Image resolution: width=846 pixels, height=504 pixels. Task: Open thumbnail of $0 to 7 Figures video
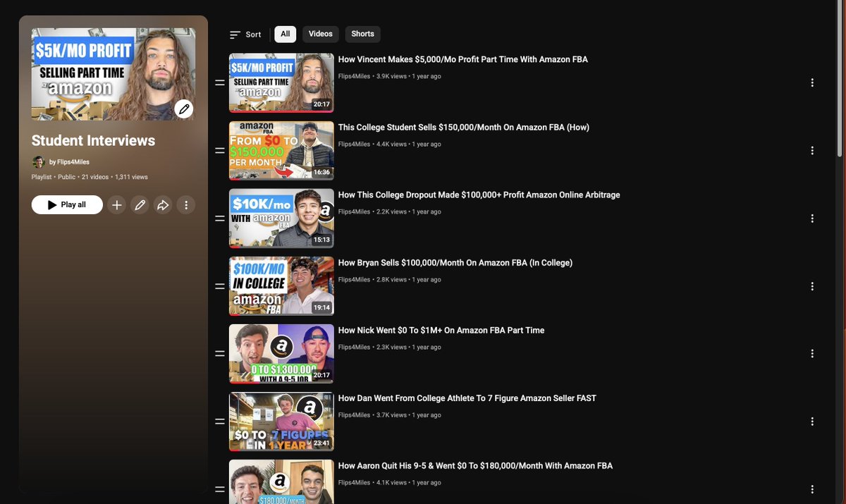(281, 422)
